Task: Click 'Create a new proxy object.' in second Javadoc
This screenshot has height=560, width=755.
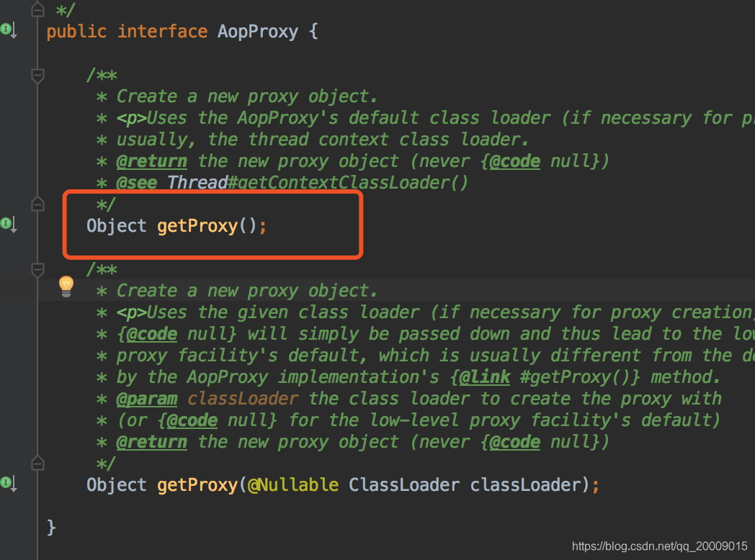Action: [247, 291]
